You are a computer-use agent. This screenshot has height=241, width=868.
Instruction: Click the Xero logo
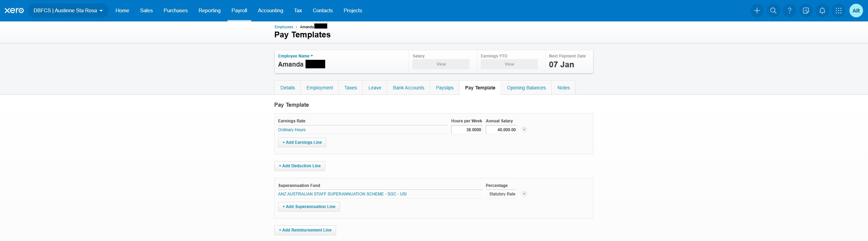(14, 11)
